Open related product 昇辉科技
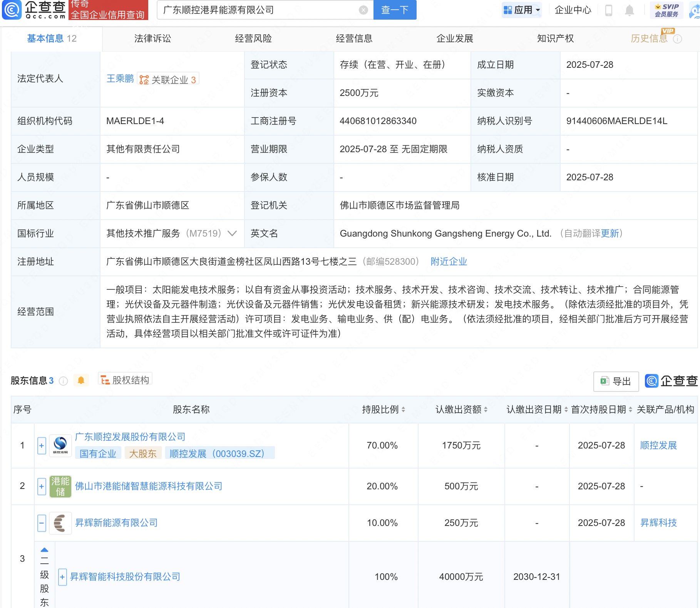The width and height of the screenshot is (700, 608). pyautogui.click(x=658, y=523)
